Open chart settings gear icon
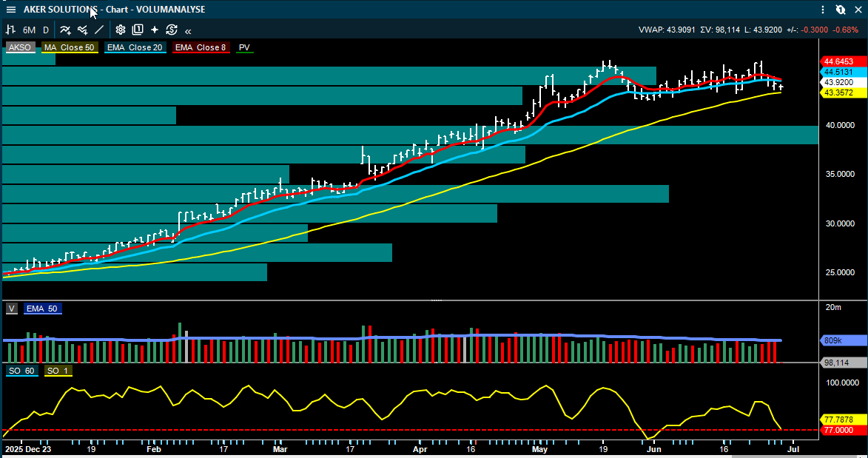 (121, 30)
